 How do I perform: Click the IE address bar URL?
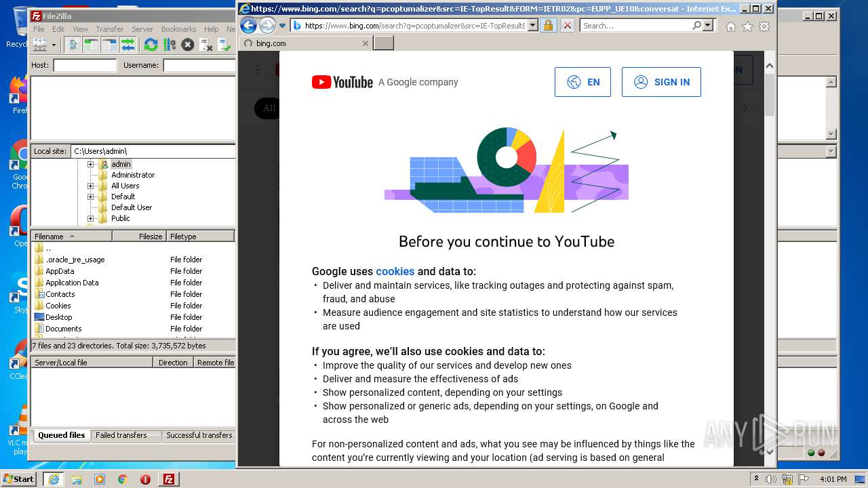tap(414, 26)
